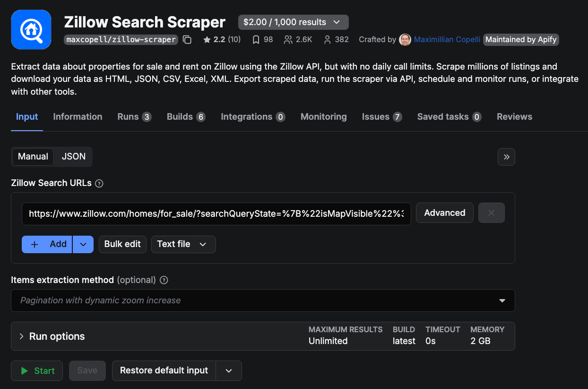Open the pricing dropdown showing $2.00
The height and width of the screenshot is (389, 588).
click(293, 22)
